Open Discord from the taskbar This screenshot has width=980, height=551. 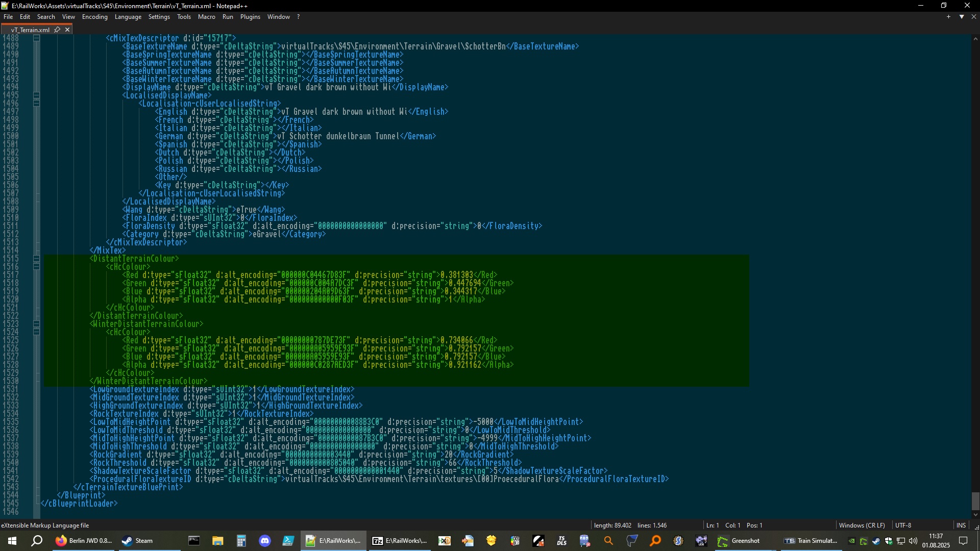point(264,541)
